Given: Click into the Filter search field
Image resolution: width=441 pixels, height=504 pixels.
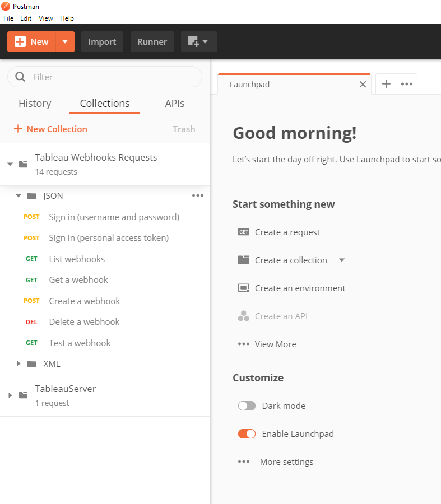Looking at the screenshot, I should 105,77.
